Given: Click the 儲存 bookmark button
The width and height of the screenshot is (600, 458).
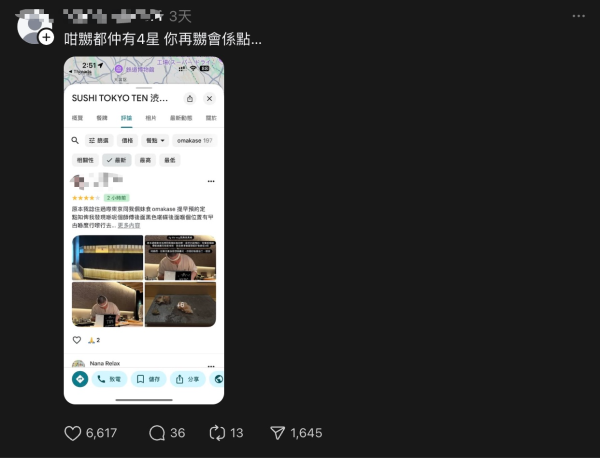Looking at the screenshot, I should click(x=148, y=379).
